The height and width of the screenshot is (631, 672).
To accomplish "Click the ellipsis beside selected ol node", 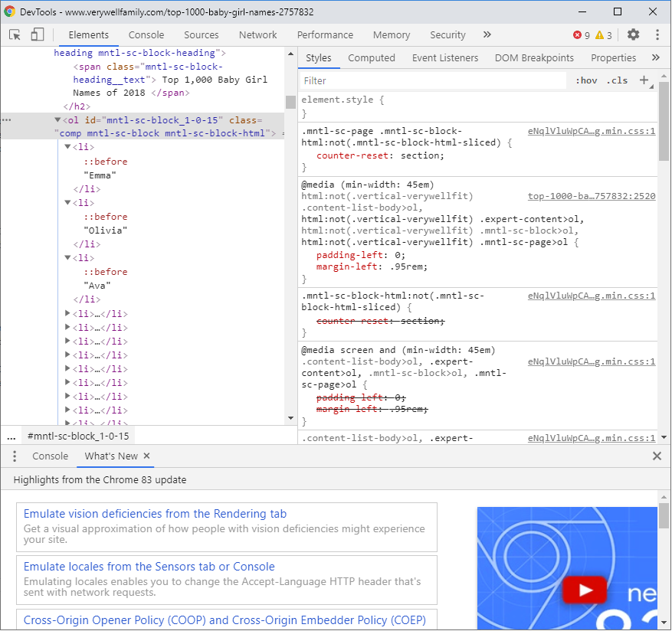I will point(6,120).
